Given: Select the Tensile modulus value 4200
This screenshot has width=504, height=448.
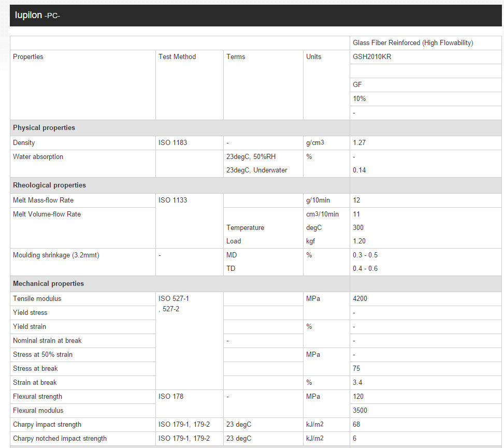Looking at the screenshot, I should (x=360, y=299).
